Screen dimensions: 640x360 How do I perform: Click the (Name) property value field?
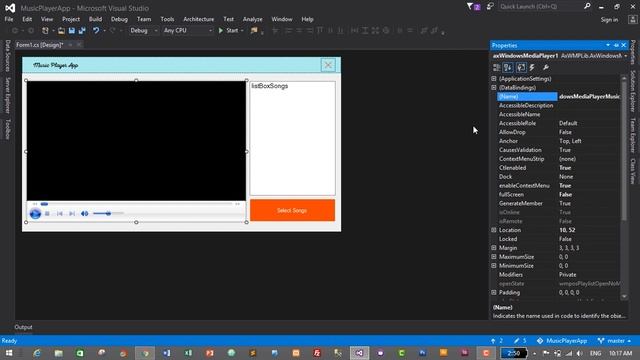click(589, 97)
